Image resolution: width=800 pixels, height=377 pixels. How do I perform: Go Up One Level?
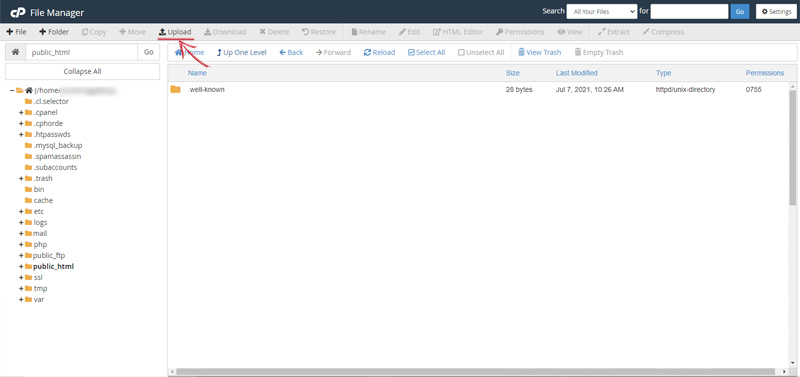click(241, 52)
